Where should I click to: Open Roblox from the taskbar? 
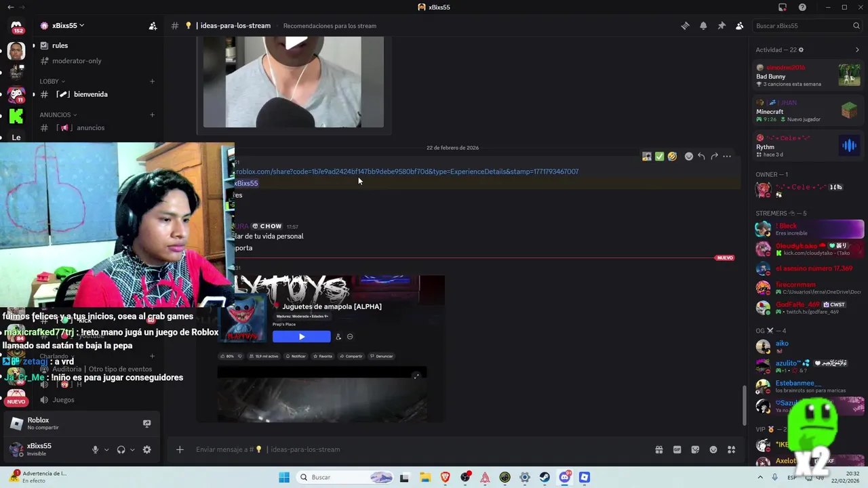tap(585, 477)
